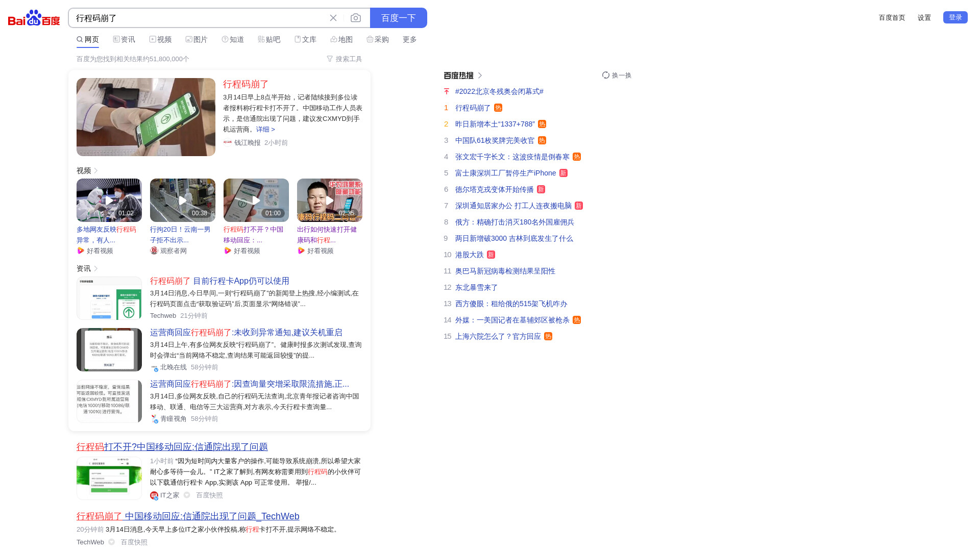
Task: Play the 00:38 video thumbnail
Action: (x=183, y=200)
